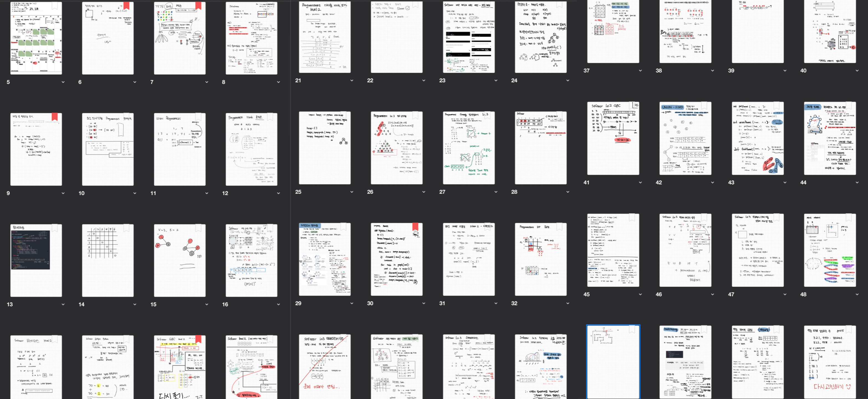Toggle the bookmark on page 46
The height and width of the screenshot is (399, 868).
click(x=704, y=218)
